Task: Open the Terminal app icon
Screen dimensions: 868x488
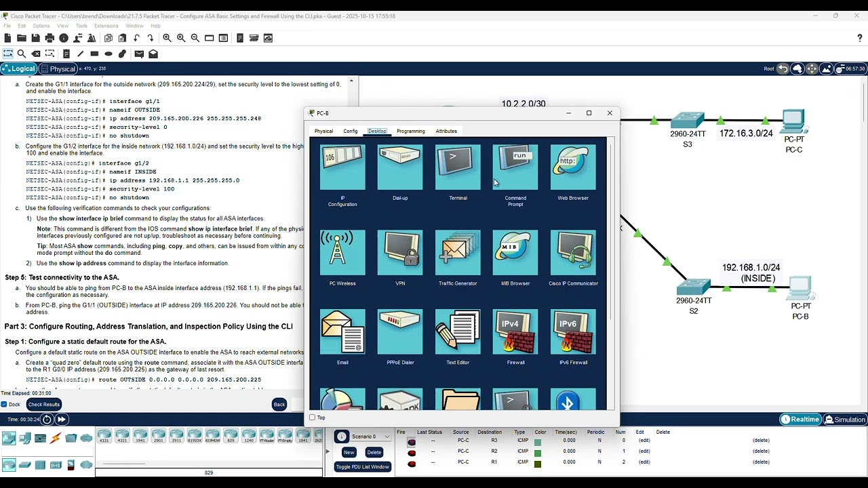Action: click(x=458, y=167)
